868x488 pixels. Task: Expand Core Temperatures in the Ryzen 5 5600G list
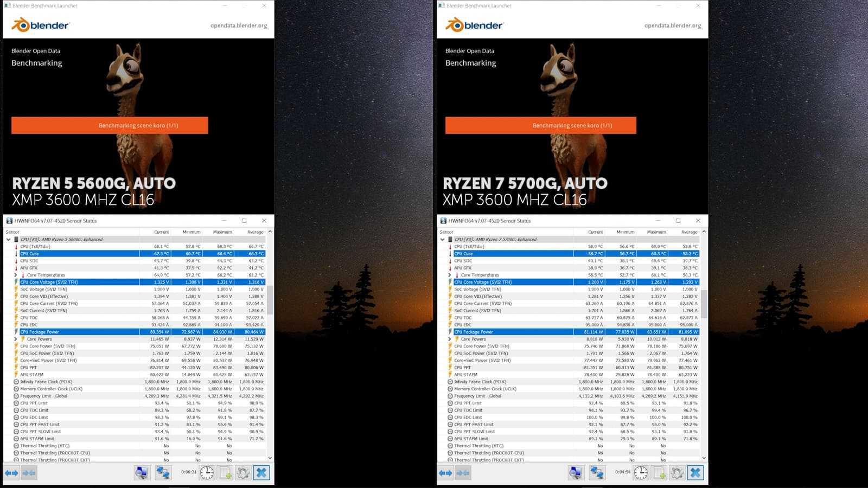pyautogui.click(x=15, y=275)
